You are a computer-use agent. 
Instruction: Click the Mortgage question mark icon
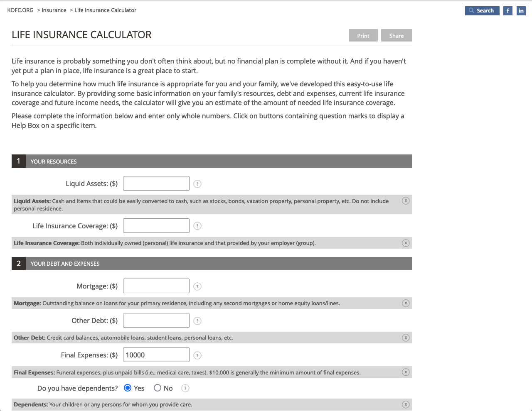198,286
